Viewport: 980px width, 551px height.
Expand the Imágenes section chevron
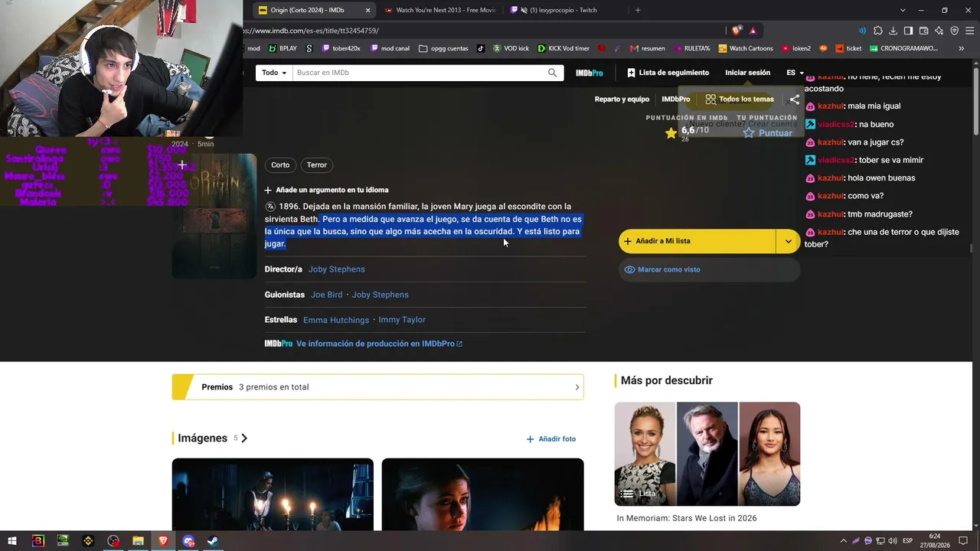(244, 439)
